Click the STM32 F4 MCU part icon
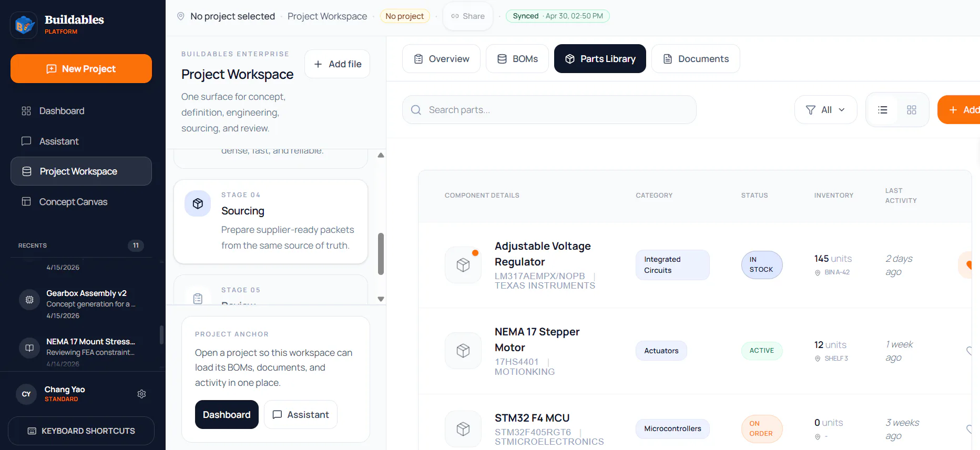980x450 pixels. (x=463, y=429)
